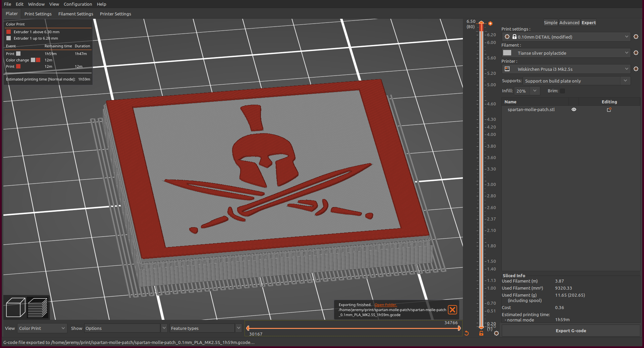Open the File menu

tap(7, 4)
